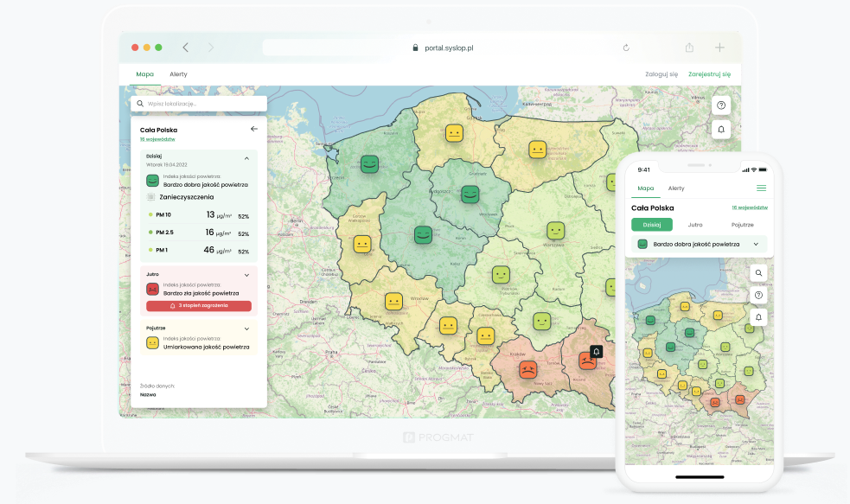Switch to Jutro on phone
Viewport: 850px width, 504px height.
[695, 224]
